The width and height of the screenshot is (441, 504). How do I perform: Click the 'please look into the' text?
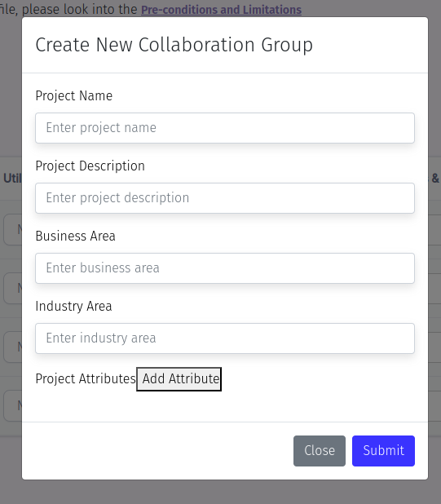(80, 9)
